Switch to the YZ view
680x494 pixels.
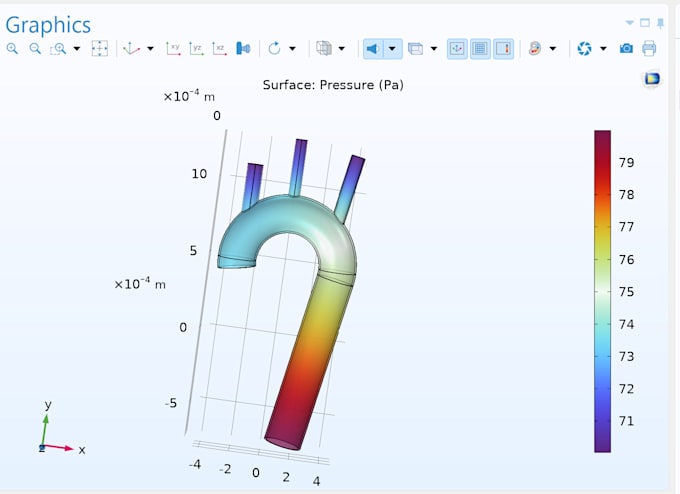[x=196, y=49]
